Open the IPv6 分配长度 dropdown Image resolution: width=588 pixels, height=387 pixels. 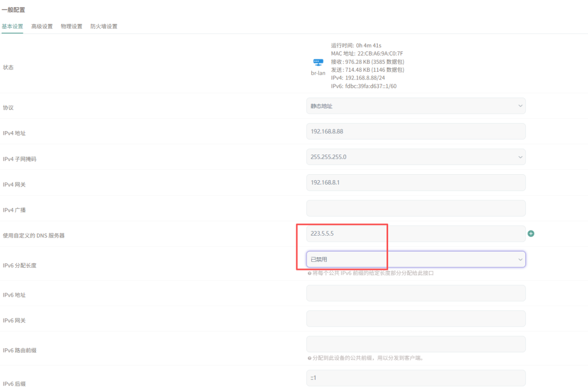(x=415, y=260)
